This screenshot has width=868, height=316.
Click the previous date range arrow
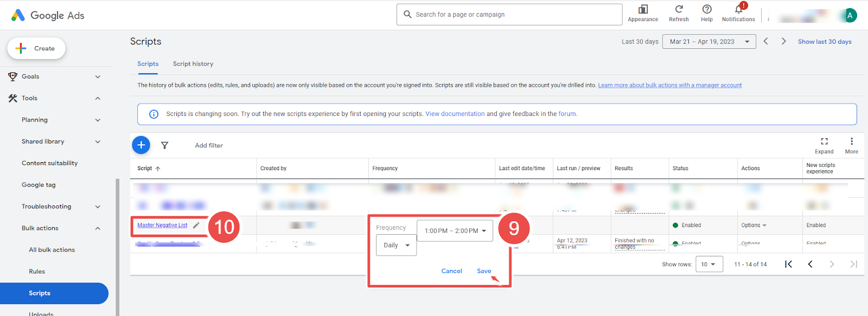(x=765, y=41)
